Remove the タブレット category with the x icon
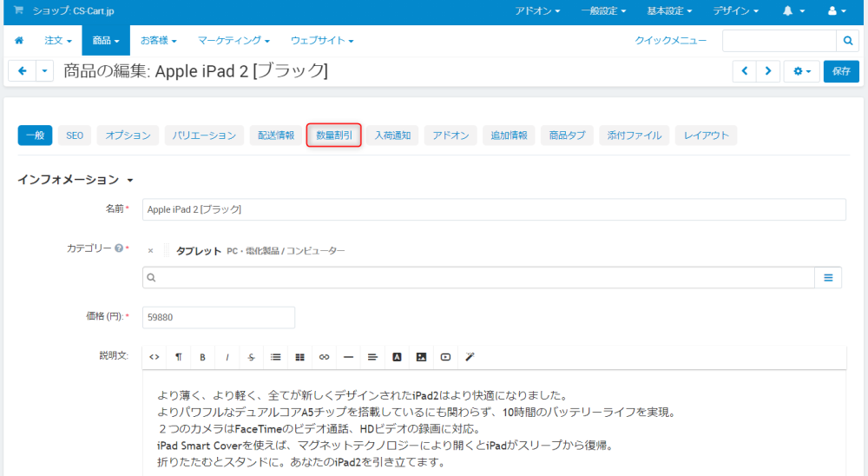 [150, 251]
